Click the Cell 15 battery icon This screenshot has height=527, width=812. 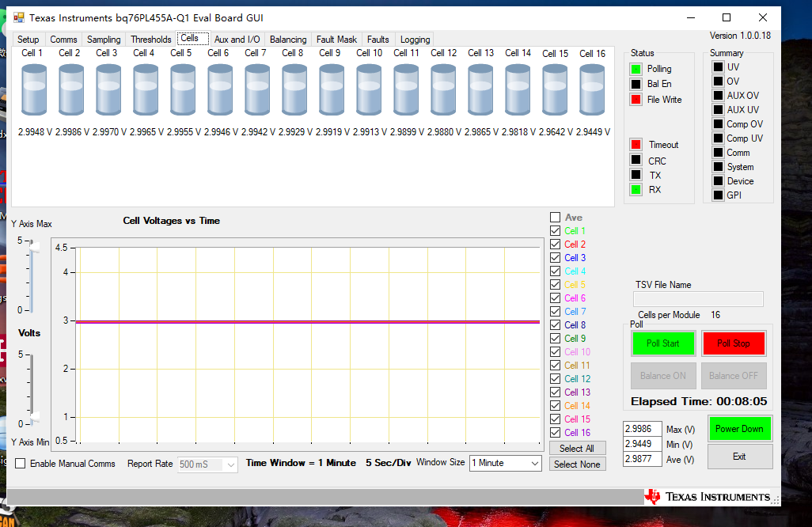[x=555, y=89]
